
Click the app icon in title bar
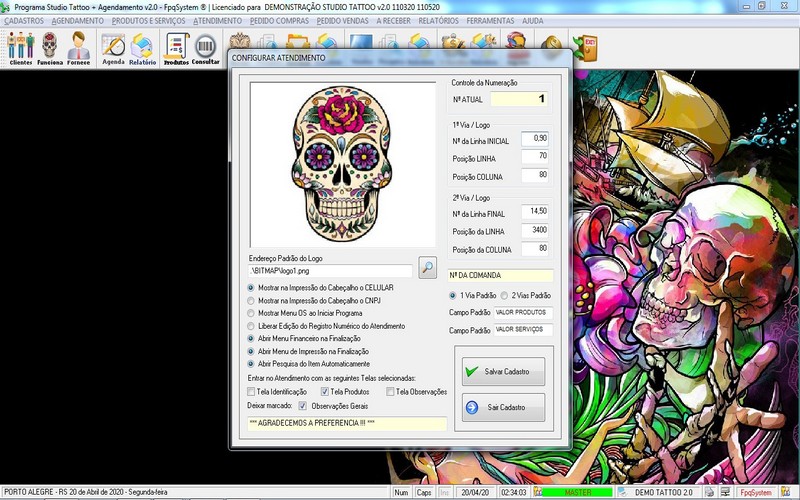tap(6, 7)
